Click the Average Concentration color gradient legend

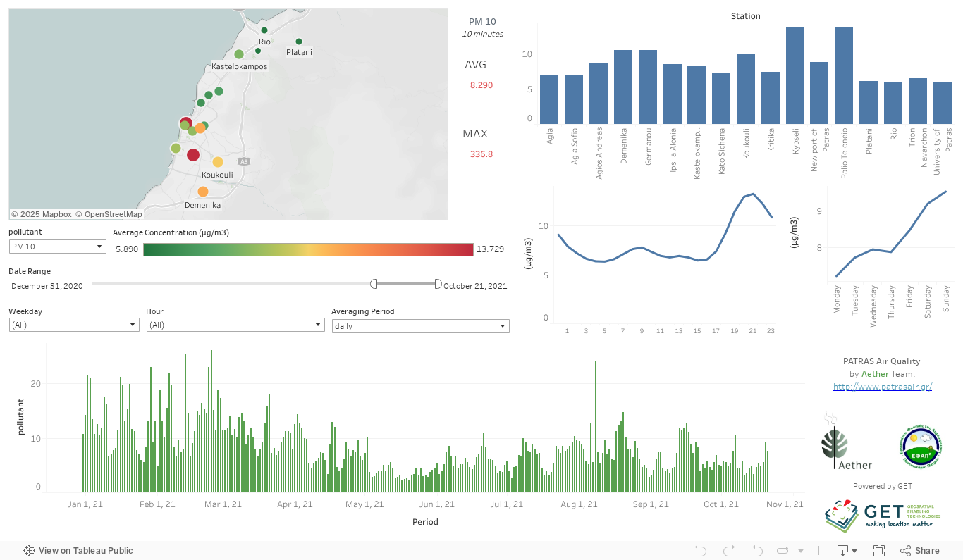coord(308,249)
